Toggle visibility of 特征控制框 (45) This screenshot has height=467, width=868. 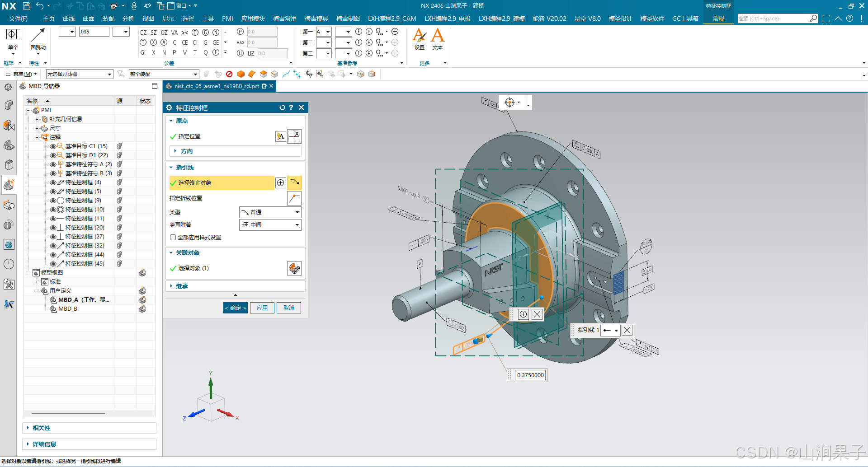click(x=53, y=264)
